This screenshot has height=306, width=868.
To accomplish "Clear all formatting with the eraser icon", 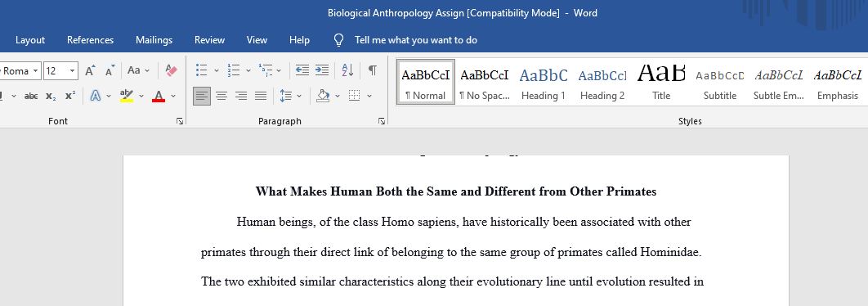I will (171, 71).
